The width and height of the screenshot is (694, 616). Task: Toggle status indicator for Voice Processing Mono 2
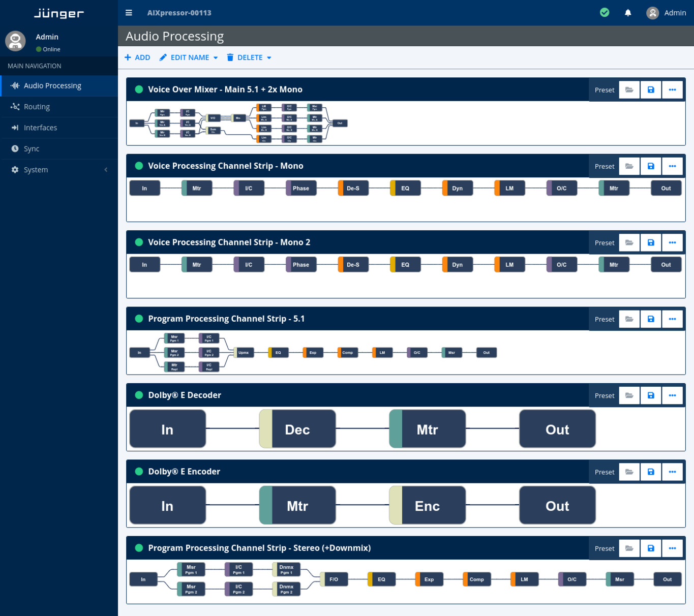tap(138, 242)
